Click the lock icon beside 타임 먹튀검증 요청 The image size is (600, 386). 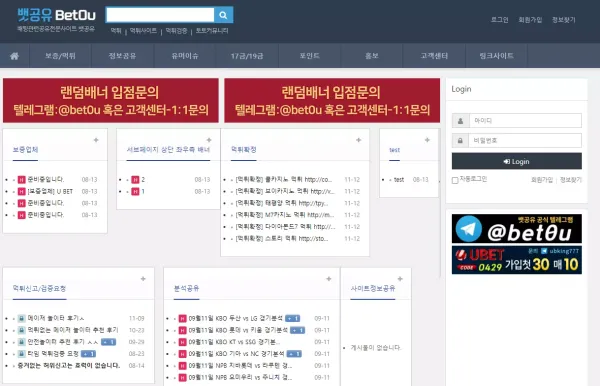coord(22,354)
